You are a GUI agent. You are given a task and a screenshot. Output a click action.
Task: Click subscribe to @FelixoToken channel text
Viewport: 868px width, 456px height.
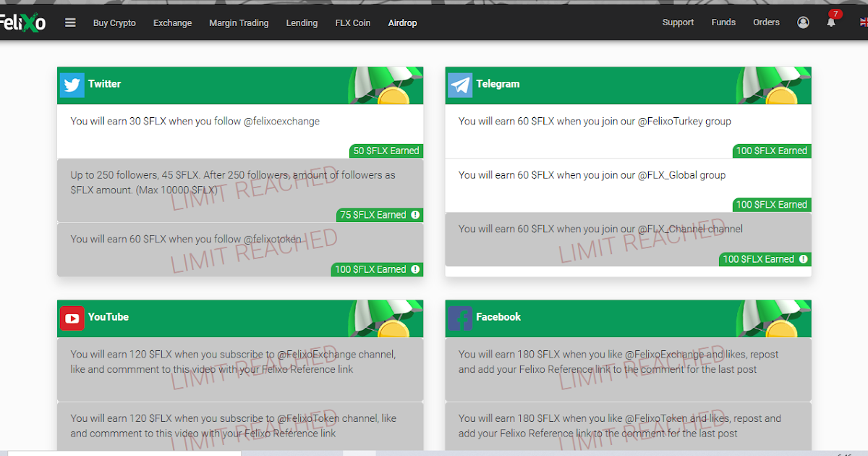(x=233, y=426)
